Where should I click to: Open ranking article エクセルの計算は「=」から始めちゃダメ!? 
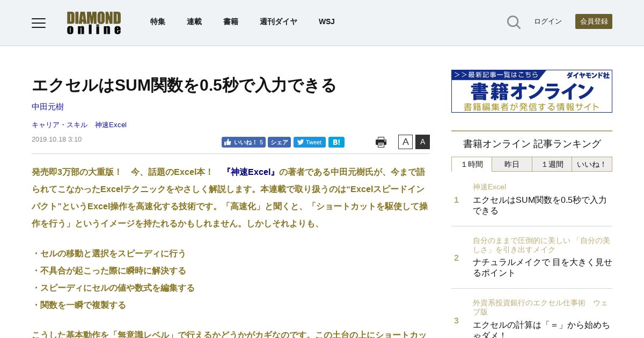541,329
